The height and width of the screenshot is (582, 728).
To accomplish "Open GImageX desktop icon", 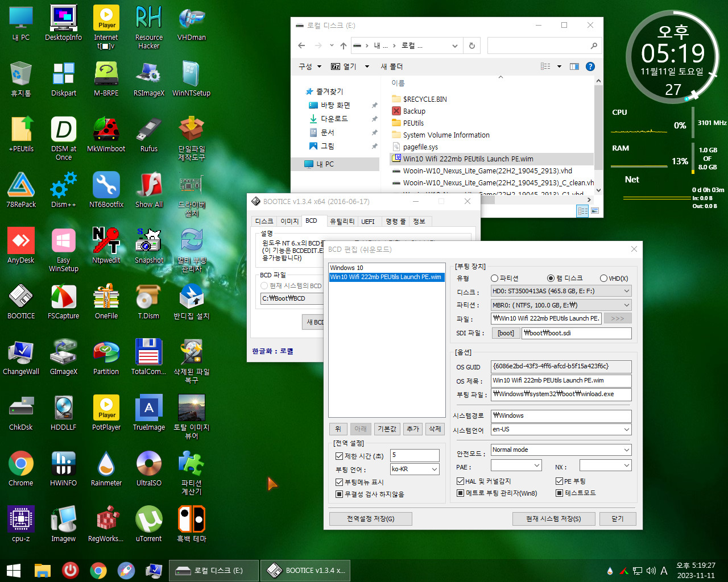I will tap(64, 358).
